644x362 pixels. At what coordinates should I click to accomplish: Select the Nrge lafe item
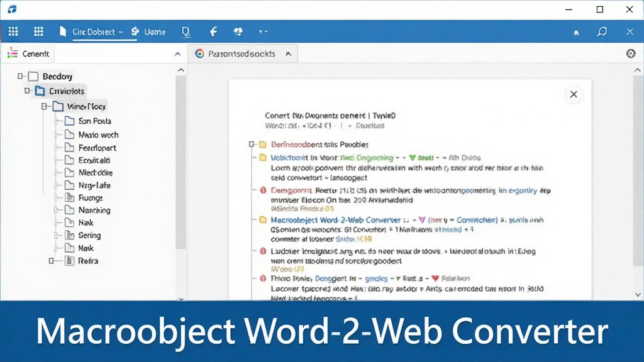(x=94, y=185)
